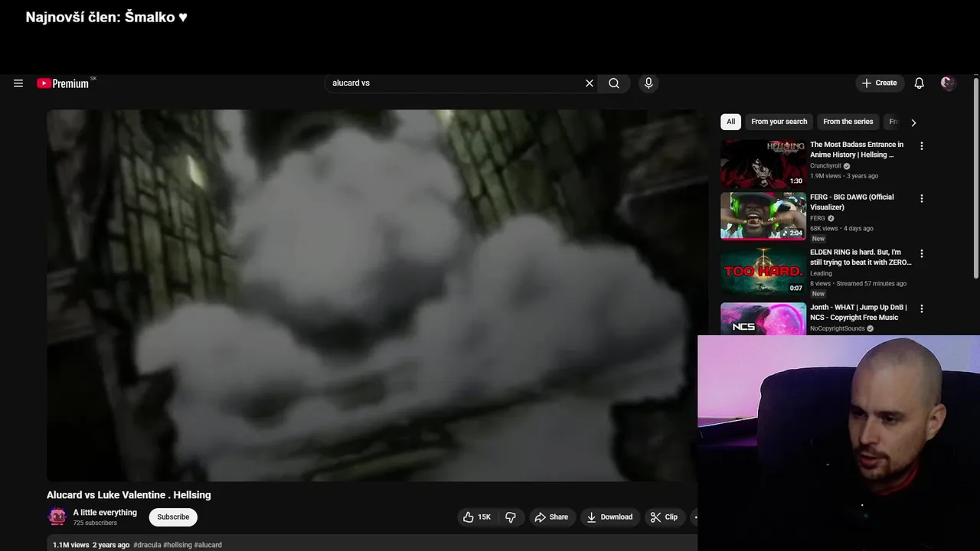Viewport: 980px width, 551px height.
Task: Open Hellsing Badass Entrance video thumbnail
Action: [763, 163]
